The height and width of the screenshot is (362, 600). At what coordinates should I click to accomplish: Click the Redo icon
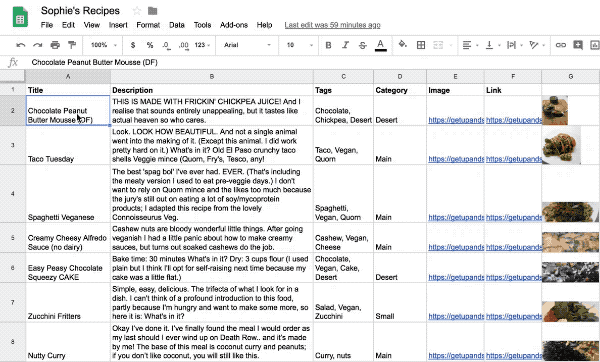click(38, 45)
